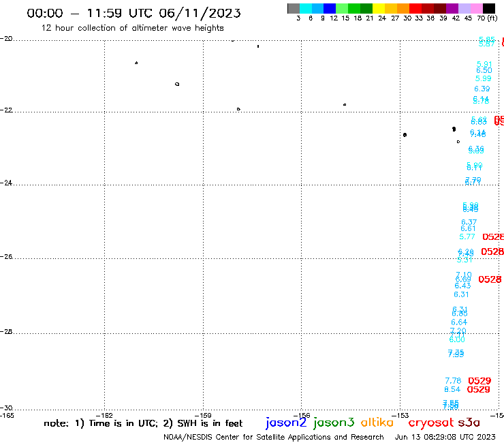Click the 6.64 wave height value
Screen dimensions: 504x443
[x=459, y=322]
